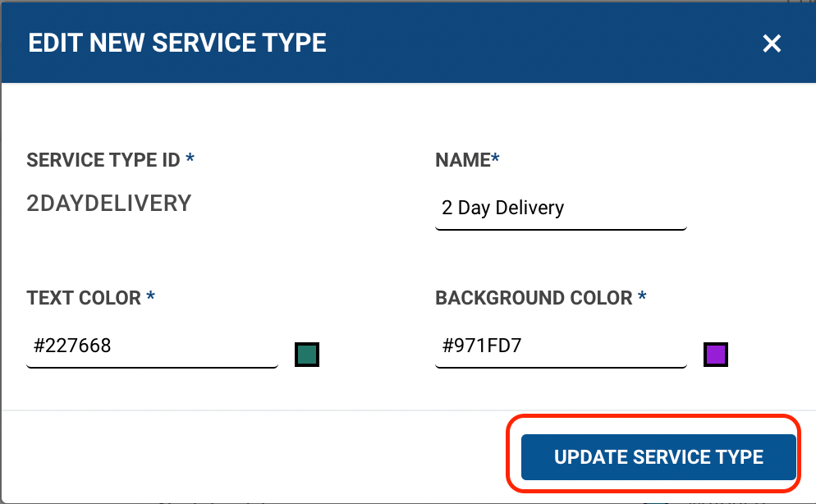This screenshot has width=816, height=504.
Task: Click the required asterisk next to Name
Action: click(495, 159)
